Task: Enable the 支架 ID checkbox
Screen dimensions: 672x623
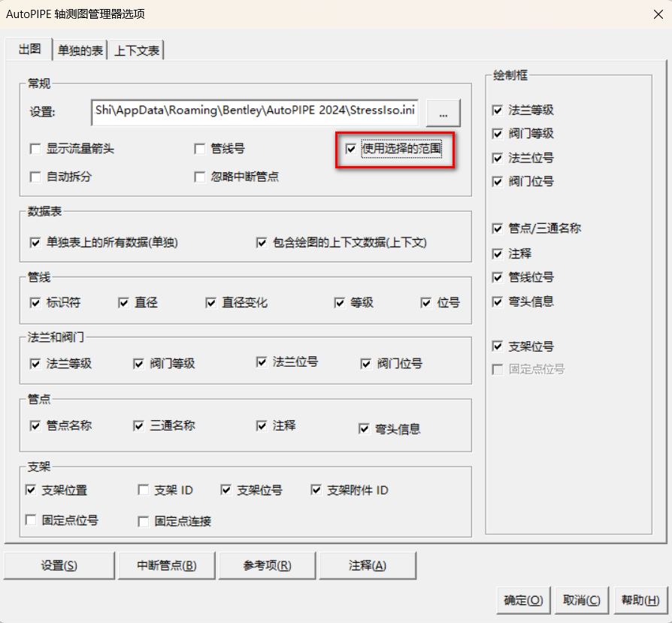Action: click(143, 490)
